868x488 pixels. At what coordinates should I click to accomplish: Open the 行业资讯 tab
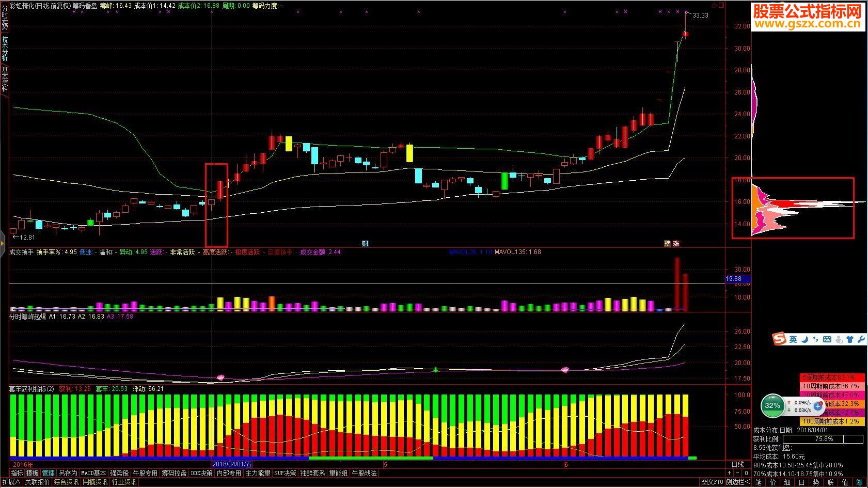coord(124,482)
